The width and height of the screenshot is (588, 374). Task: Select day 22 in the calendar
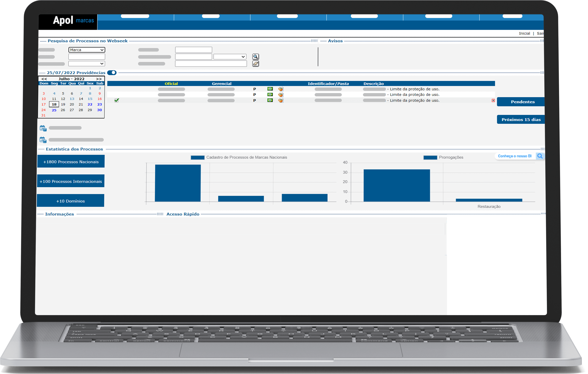coord(90,104)
